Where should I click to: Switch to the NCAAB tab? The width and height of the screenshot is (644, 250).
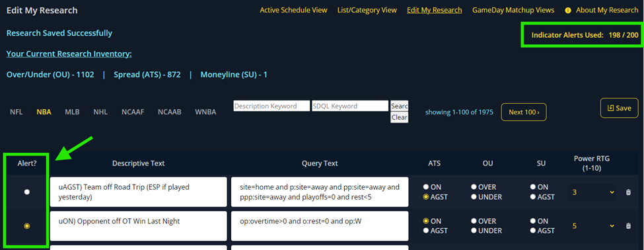[x=170, y=112]
